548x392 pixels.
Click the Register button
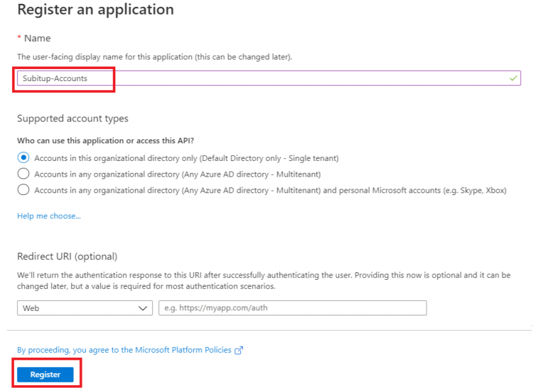[44, 374]
